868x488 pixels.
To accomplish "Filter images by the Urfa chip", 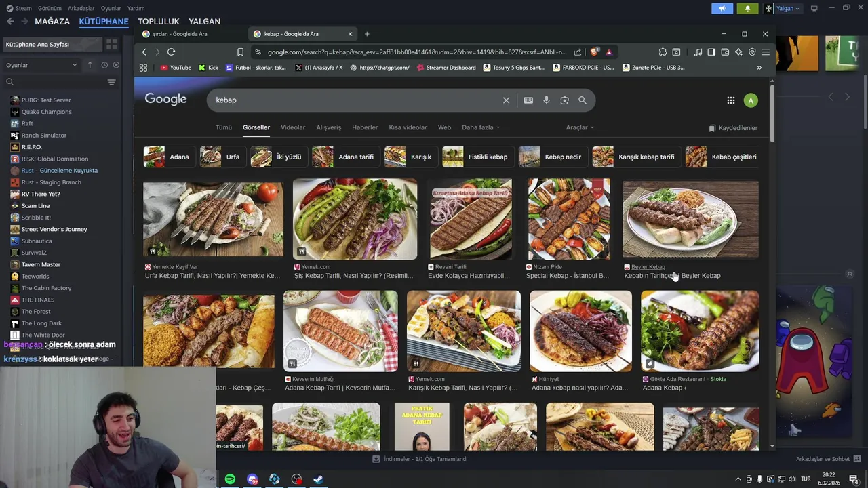I will [223, 157].
